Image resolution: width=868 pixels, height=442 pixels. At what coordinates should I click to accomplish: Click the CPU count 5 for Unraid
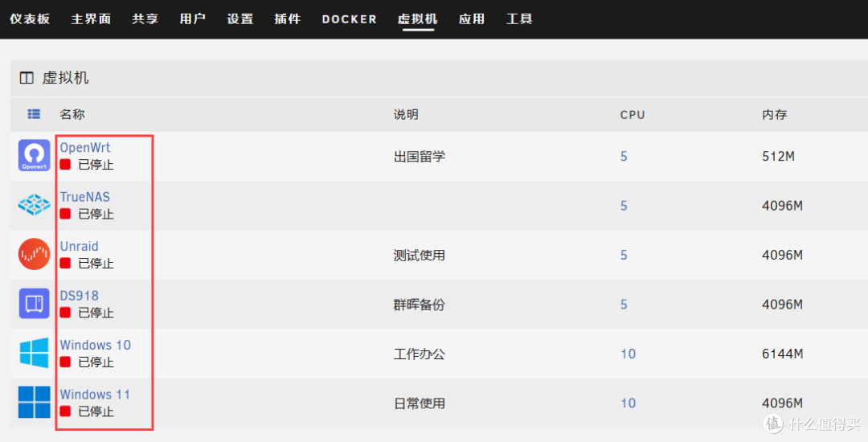tap(624, 255)
